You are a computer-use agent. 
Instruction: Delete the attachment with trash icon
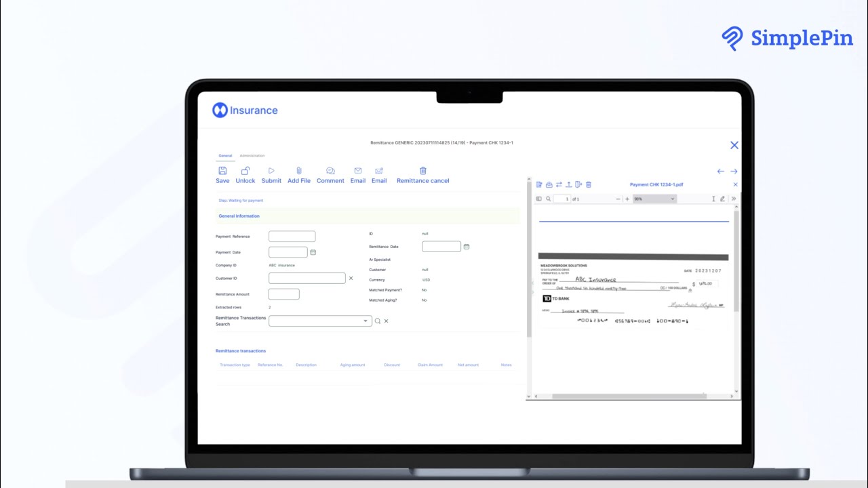(x=589, y=184)
